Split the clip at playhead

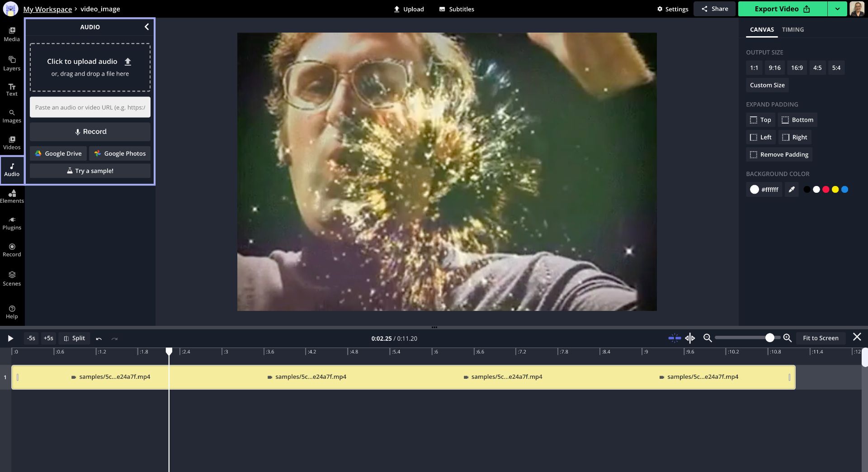click(x=75, y=338)
